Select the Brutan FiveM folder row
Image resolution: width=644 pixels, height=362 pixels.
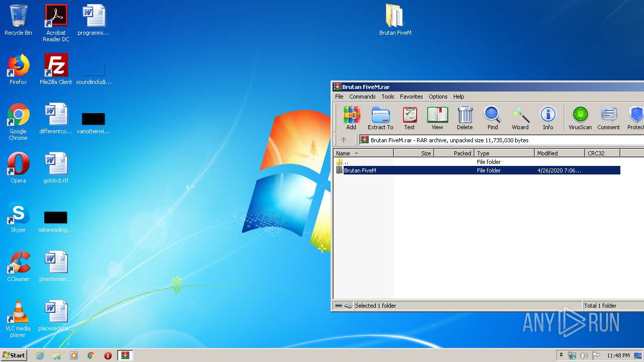477,170
